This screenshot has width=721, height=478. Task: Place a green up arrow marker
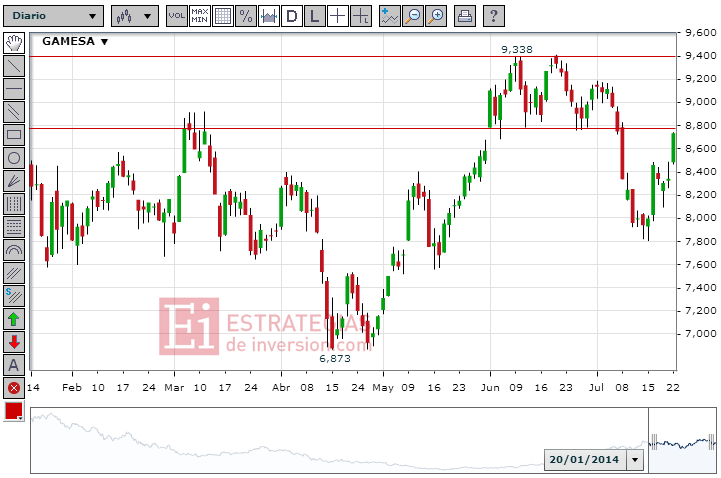tap(14, 319)
